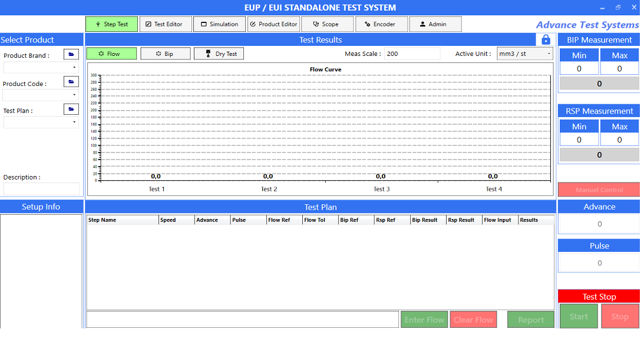Open folder icon next to Product Brand
Image resolution: width=644 pixels, height=362 pixels.
tap(71, 55)
